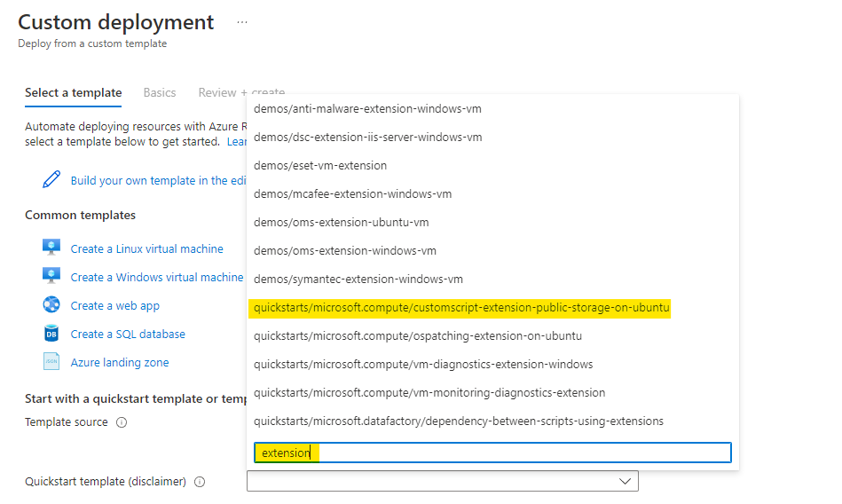Open Create a SQL database link

[x=128, y=335]
